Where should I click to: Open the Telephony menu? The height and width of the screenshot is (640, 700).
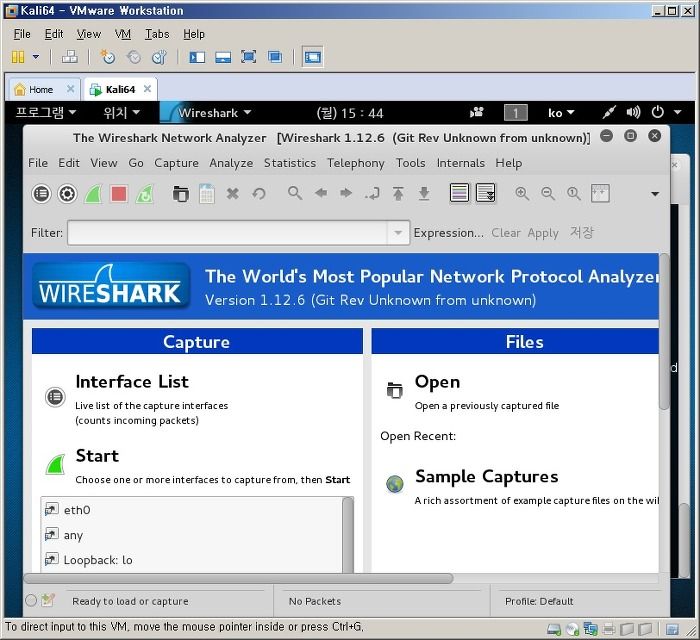(x=355, y=163)
